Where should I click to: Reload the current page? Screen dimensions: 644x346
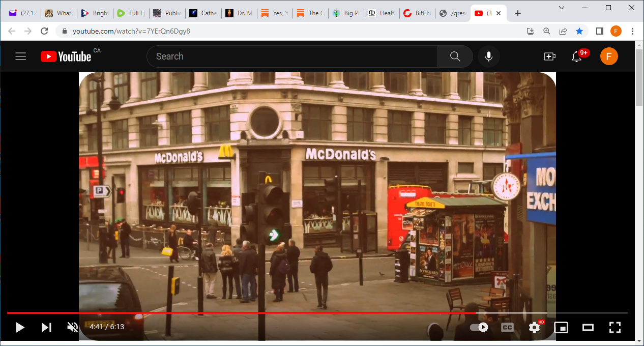click(x=44, y=31)
